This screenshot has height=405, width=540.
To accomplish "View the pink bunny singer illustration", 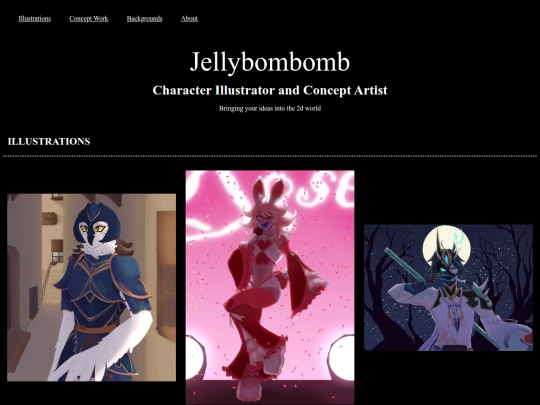I will coord(270,287).
